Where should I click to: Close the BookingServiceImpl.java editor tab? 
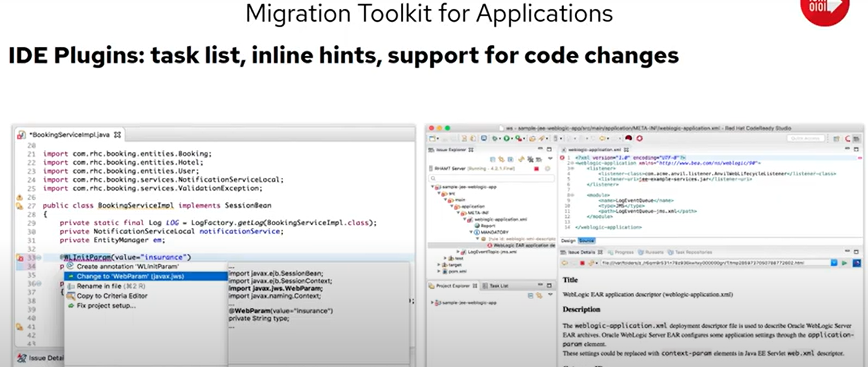[117, 135]
